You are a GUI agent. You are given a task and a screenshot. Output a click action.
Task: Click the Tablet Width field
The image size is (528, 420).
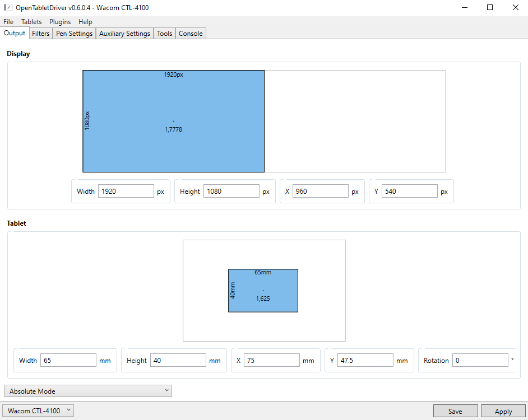pyautogui.click(x=68, y=361)
